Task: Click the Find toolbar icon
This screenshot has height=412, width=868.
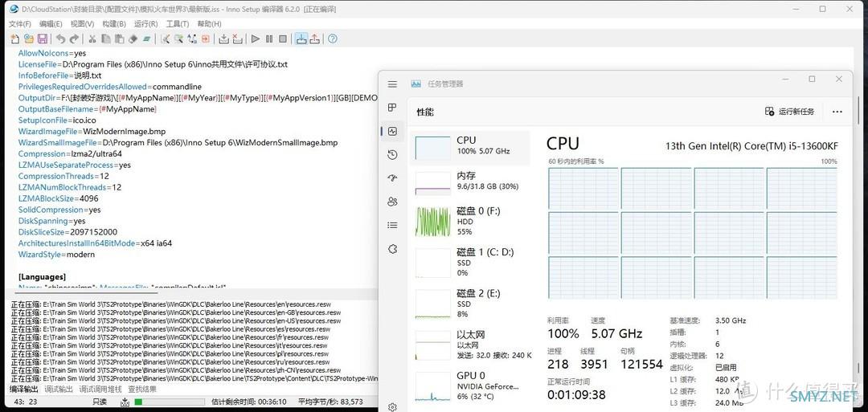Action: click(x=165, y=39)
